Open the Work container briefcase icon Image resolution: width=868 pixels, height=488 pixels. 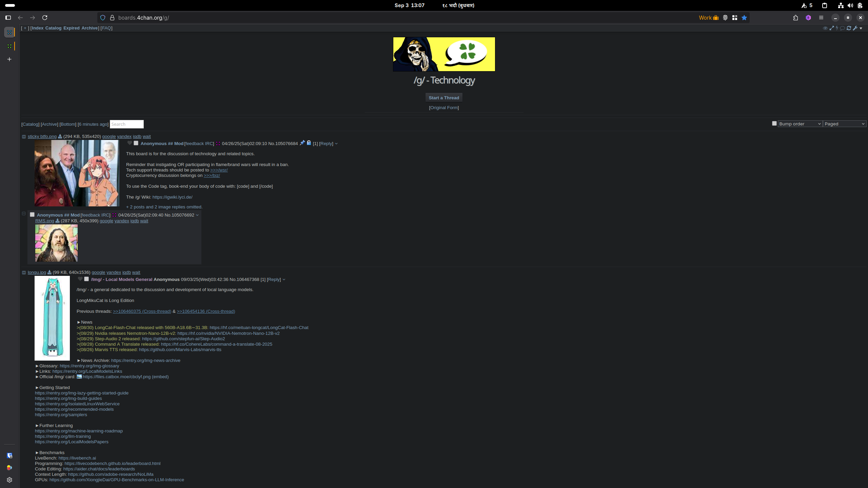716,18
